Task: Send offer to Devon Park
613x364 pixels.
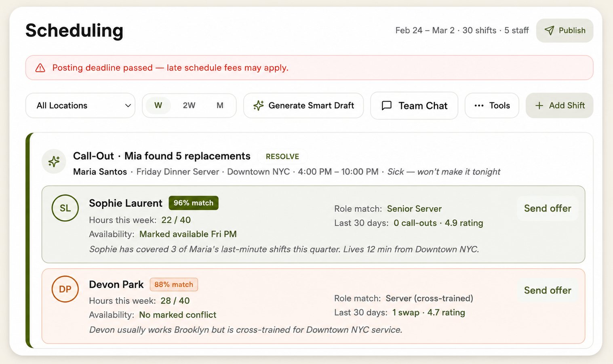Action: (x=548, y=290)
